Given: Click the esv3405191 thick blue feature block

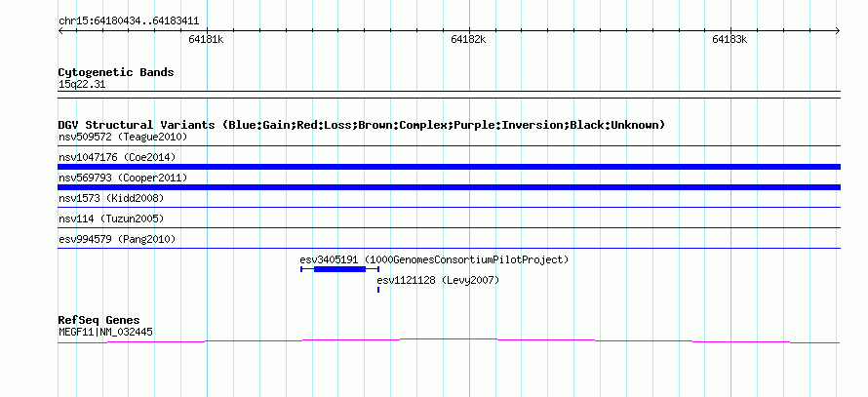Looking at the screenshot, I should (x=339, y=269).
